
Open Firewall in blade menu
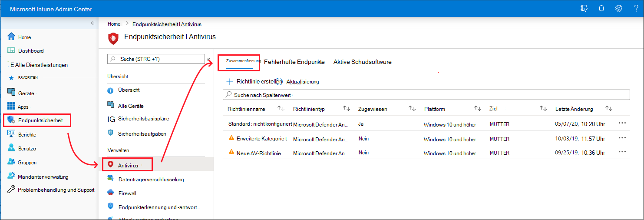click(x=127, y=193)
